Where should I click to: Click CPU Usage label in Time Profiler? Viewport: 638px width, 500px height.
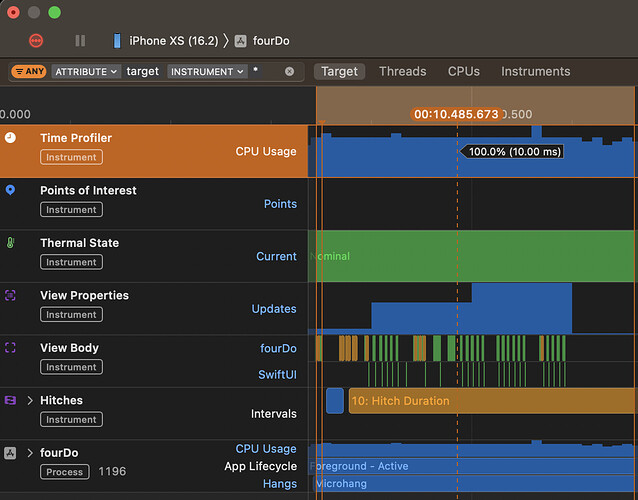click(266, 151)
